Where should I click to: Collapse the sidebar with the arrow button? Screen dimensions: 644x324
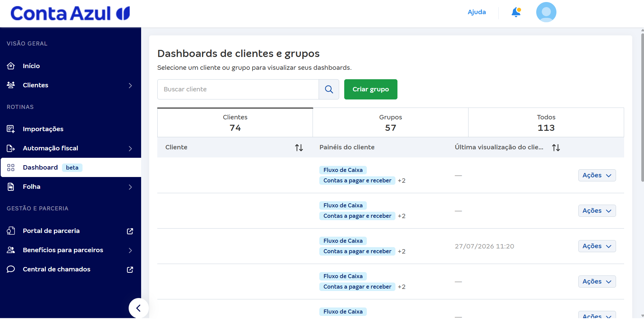click(x=138, y=308)
